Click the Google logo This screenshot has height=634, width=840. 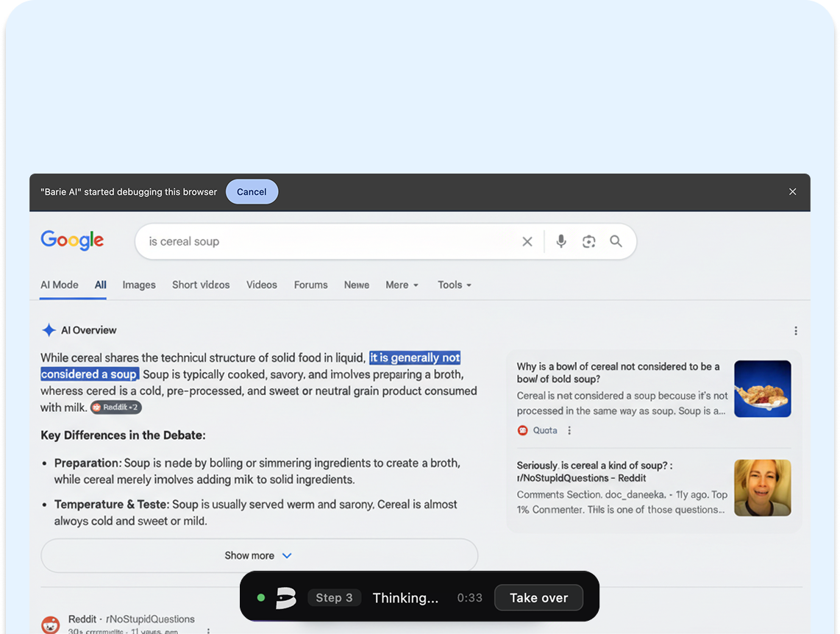coord(72,241)
